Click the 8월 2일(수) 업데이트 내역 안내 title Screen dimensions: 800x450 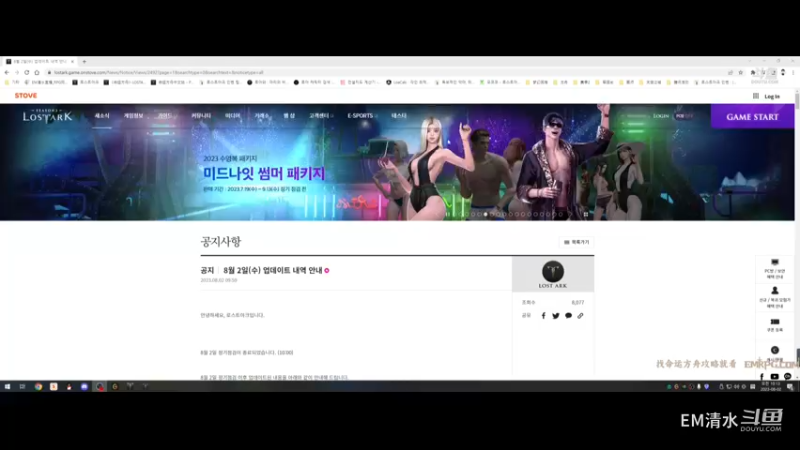coord(273,270)
